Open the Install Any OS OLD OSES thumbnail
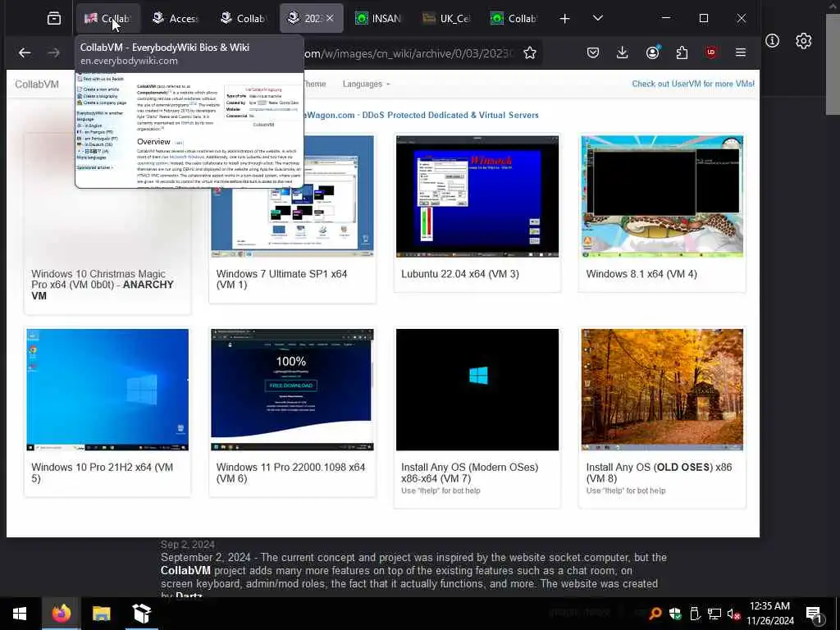 pos(662,390)
